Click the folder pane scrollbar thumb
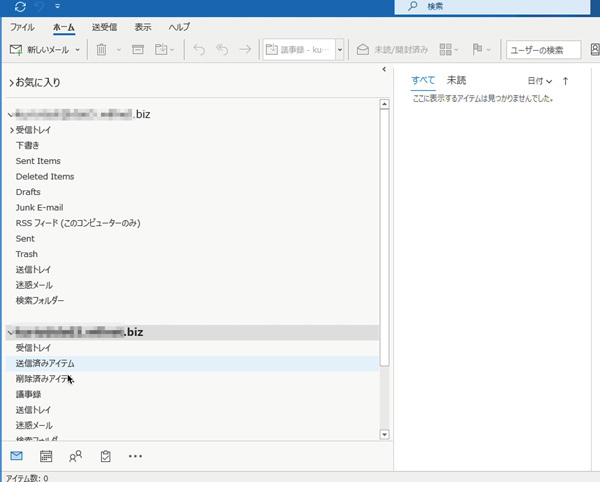Viewport: 600px width, 482px height. pyautogui.click(x=384, y=238)
